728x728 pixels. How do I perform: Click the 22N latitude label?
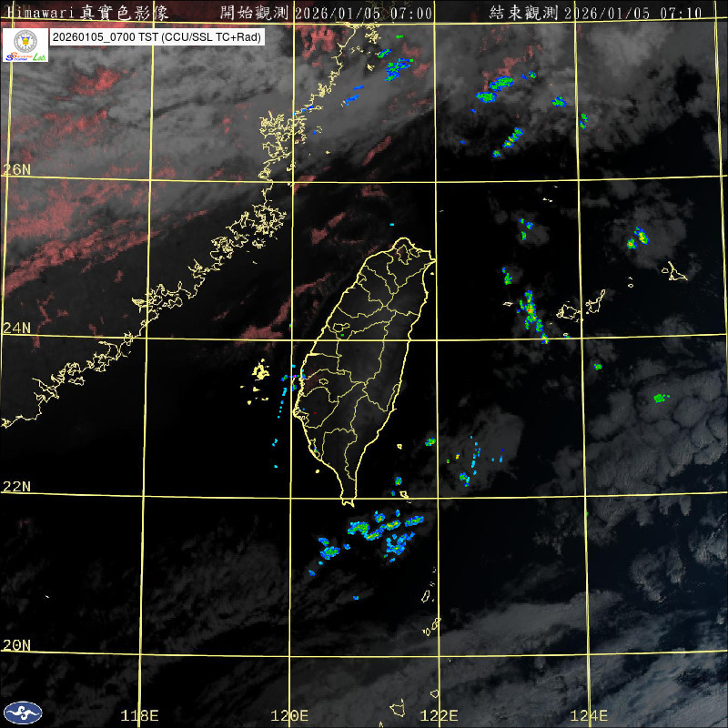[16, 487]
